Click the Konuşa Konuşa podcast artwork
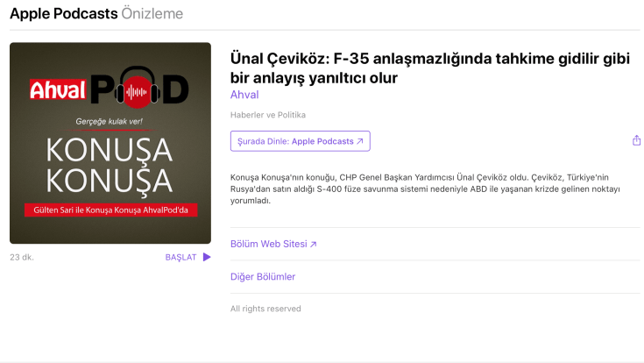This screenshot has height=363, width=644. tap(110, 143)
